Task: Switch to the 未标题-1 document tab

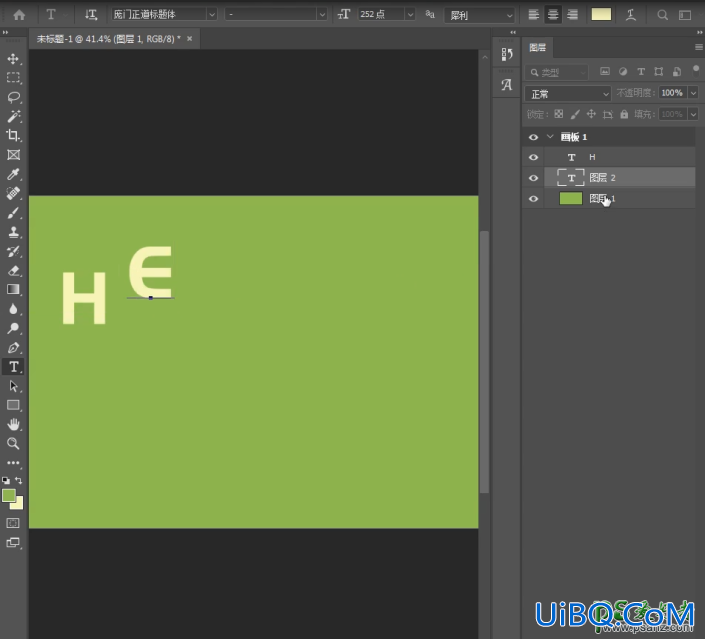Action: pyautogui.click(x=108, y=39)
